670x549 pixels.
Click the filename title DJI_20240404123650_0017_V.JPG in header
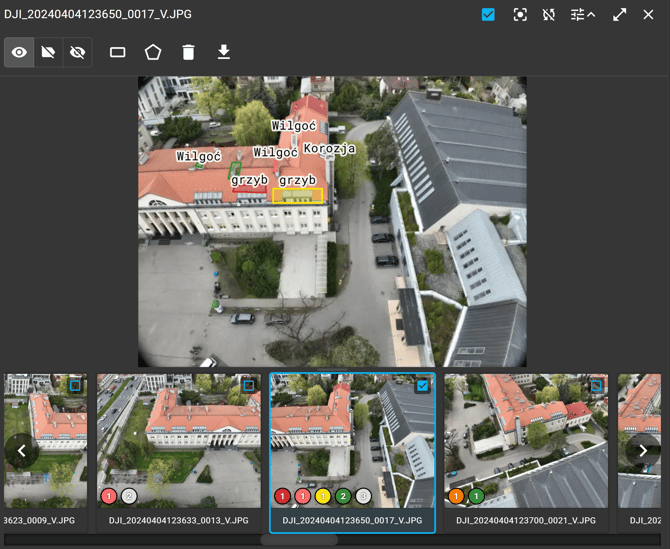pyautogui.click(x=98, y=14)
